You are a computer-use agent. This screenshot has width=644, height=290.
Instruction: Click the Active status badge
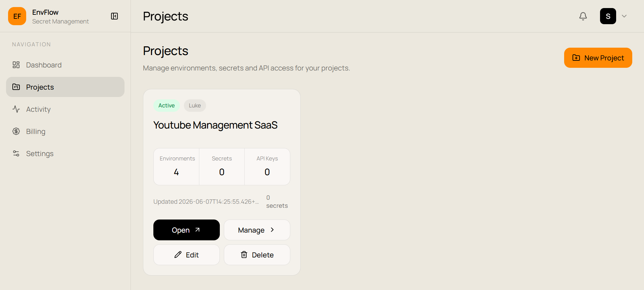[x=166, y=105]
